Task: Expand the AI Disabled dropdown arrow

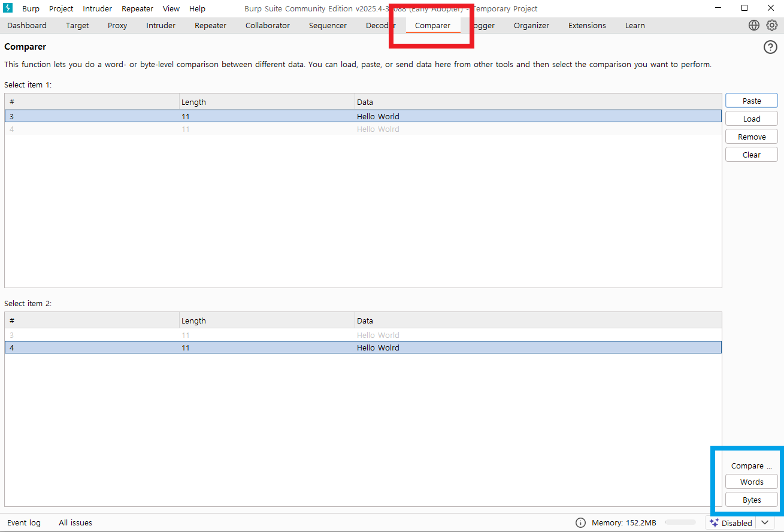Action: [765, 522]
